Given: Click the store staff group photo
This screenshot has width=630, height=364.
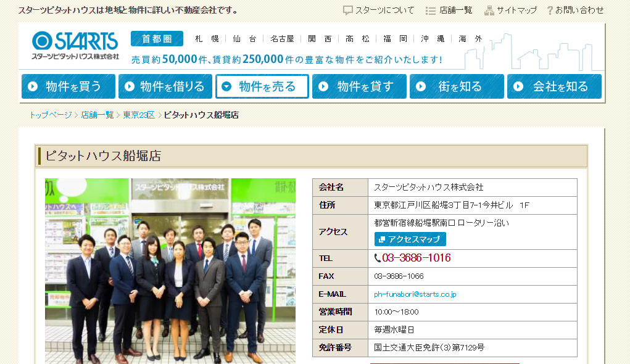Looking at the screenshot, I should pyautogui.click(x=170, y=271).
